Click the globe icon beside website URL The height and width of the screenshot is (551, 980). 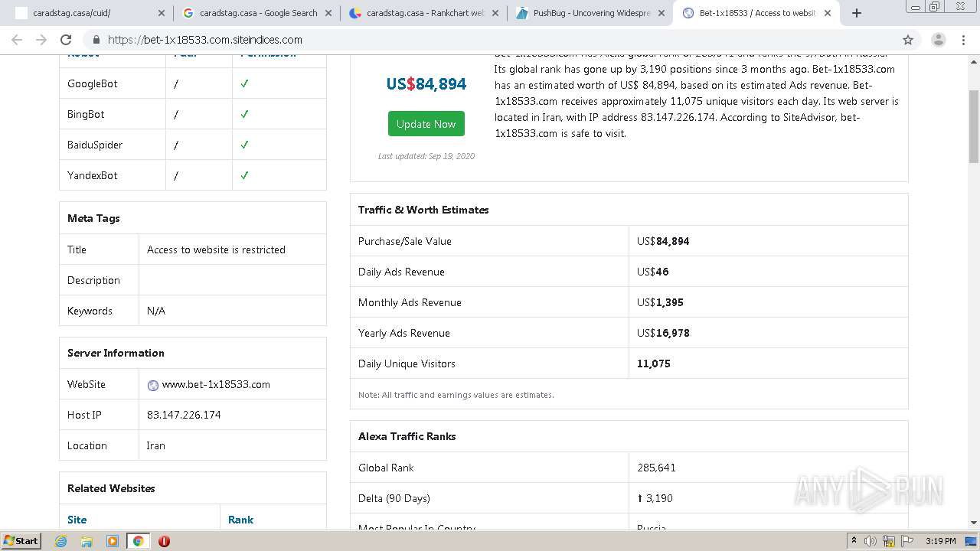click(x=153, y=385)
